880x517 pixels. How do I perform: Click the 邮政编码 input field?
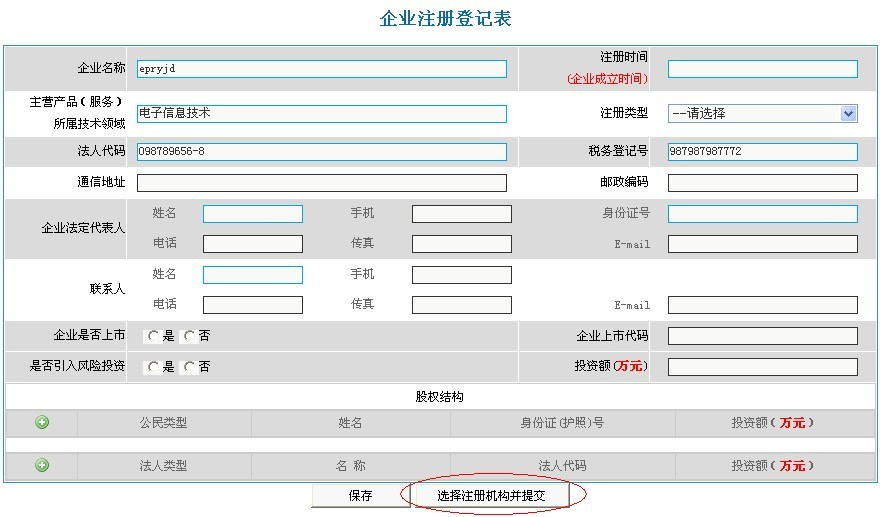[762, 183]
